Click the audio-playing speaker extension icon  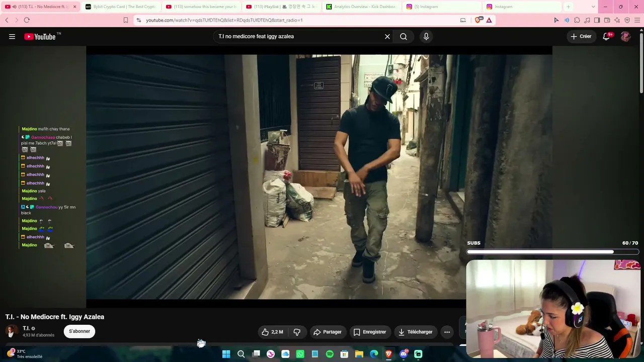[x=567, y=20]
